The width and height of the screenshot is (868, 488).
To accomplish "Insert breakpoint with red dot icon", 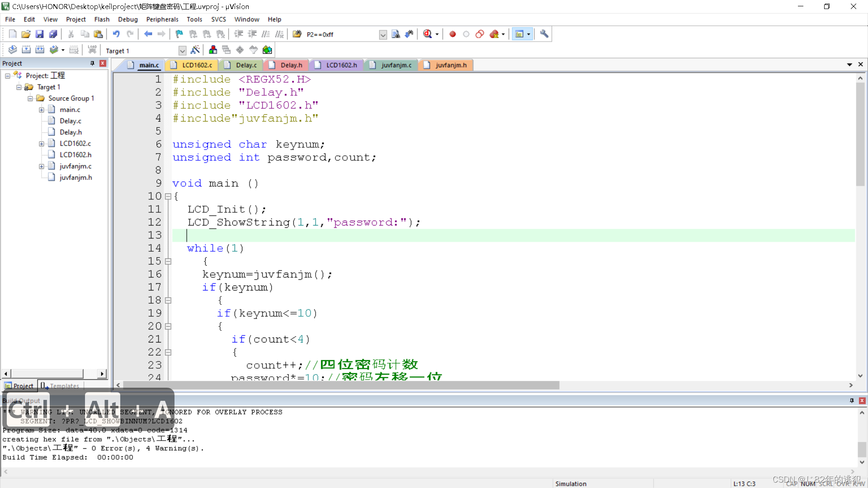I will click(453, 34).
